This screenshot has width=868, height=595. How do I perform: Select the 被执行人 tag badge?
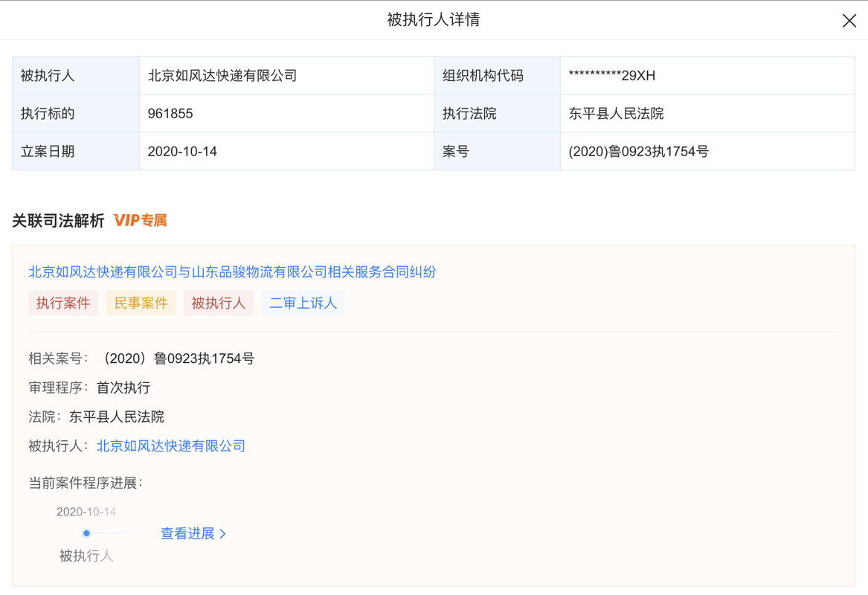click(218, 303)
